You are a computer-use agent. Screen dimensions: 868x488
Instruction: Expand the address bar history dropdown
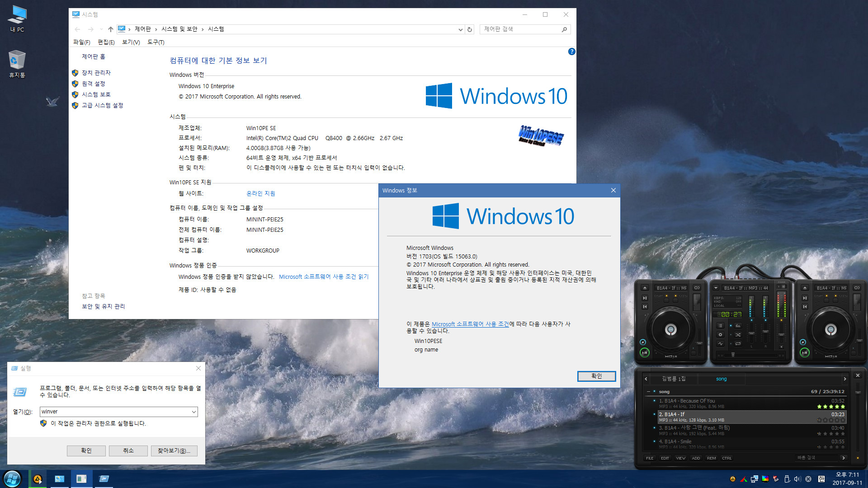tap(460, 29)
